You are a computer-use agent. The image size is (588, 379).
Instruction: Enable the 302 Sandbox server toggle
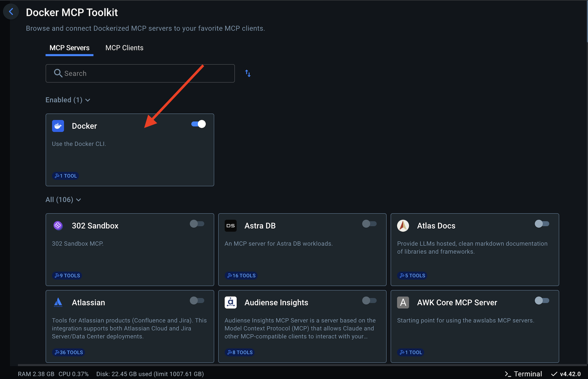(197, 224)
